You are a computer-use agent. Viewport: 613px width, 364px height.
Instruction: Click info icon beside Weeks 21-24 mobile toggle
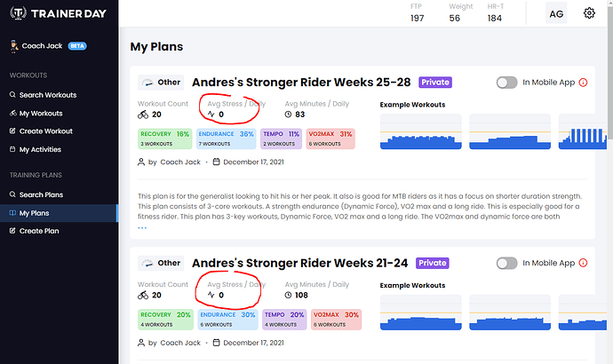tap(583, 263)
